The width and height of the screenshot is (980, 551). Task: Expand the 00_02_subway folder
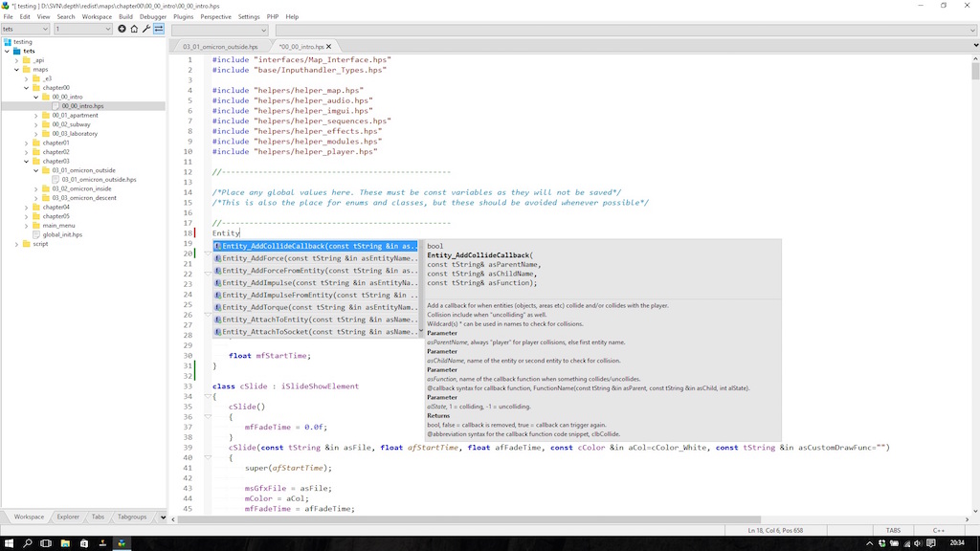pos(35,124)
